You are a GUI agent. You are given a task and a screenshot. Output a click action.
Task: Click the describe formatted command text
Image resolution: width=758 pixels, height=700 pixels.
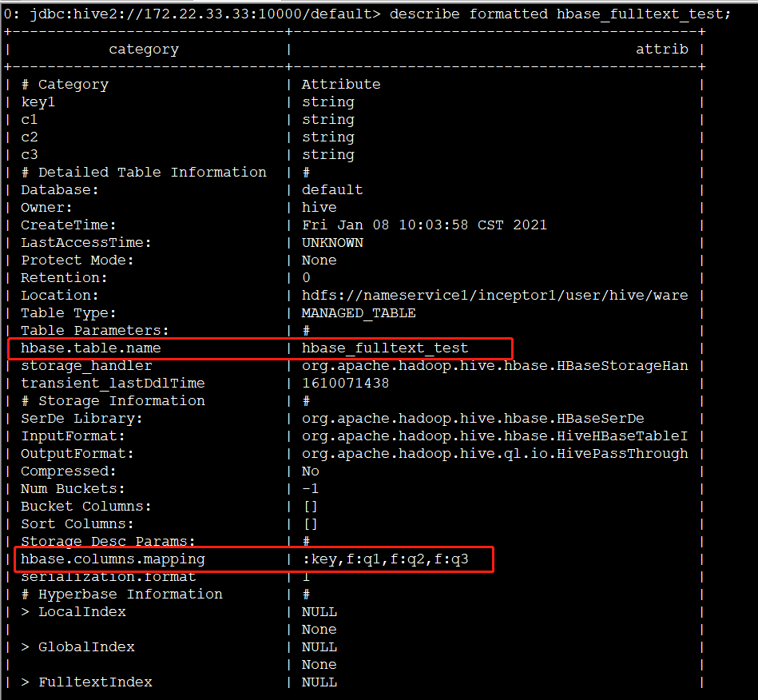click(559, 14)
